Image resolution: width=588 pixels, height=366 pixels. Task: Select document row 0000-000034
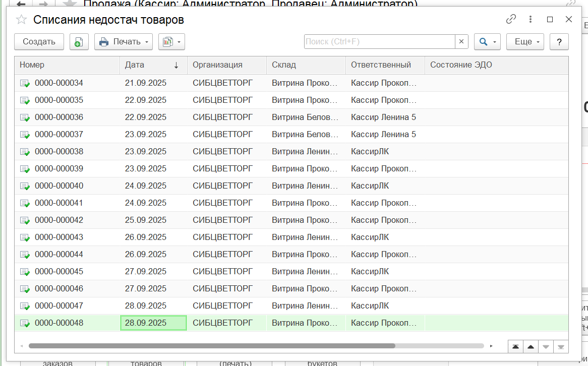(59, 83)
